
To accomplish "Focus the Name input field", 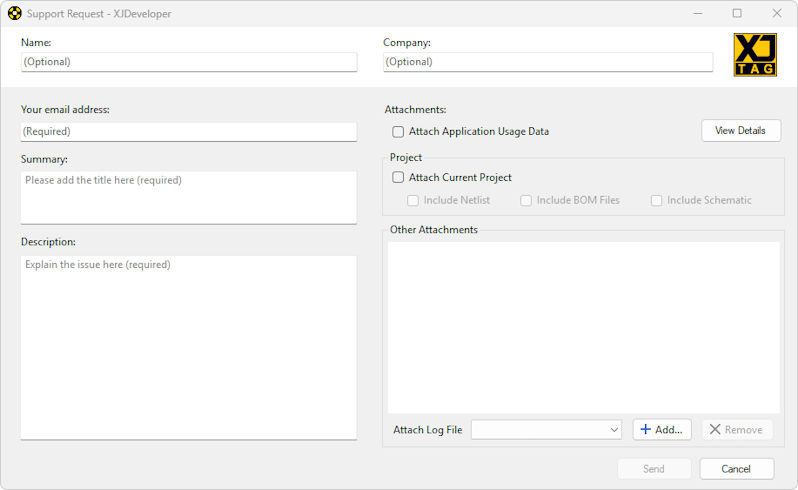I will [188, 62].
